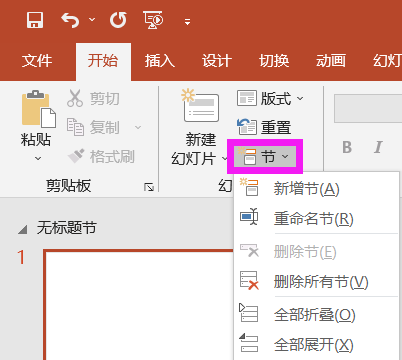Open the 剪贴板 dialog launcher
The image size is (402, 360).
coord(149,187)
